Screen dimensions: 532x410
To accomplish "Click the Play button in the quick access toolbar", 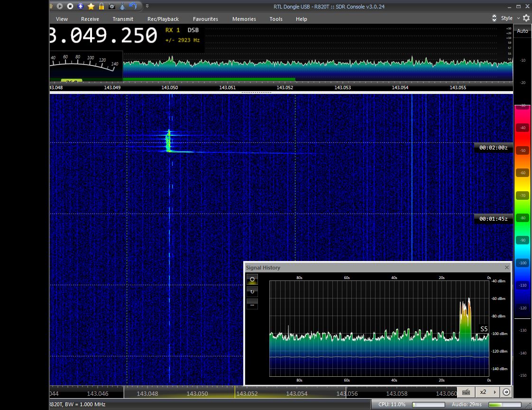I will [x=60, y=6].
